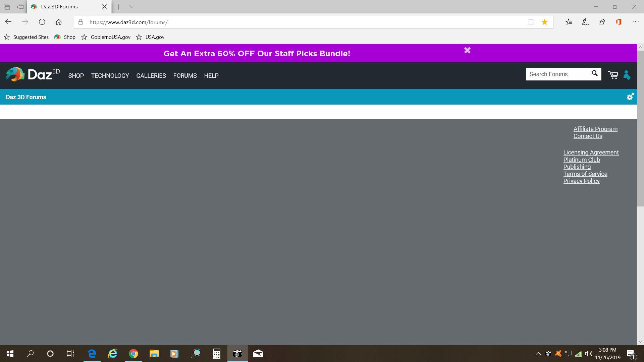Screen dimensions: 644x362
Task: Expand the tab preview chevron
Action: [131, 7]
